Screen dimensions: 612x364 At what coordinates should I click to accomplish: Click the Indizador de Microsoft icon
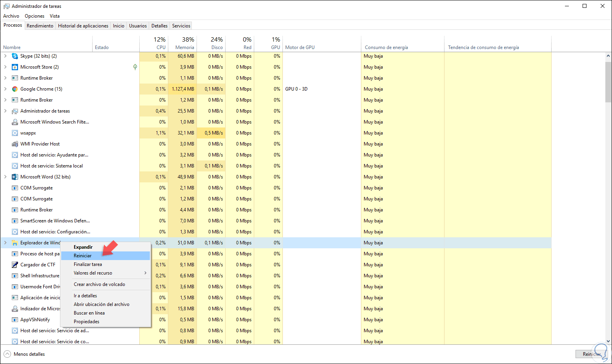(15, 309)
